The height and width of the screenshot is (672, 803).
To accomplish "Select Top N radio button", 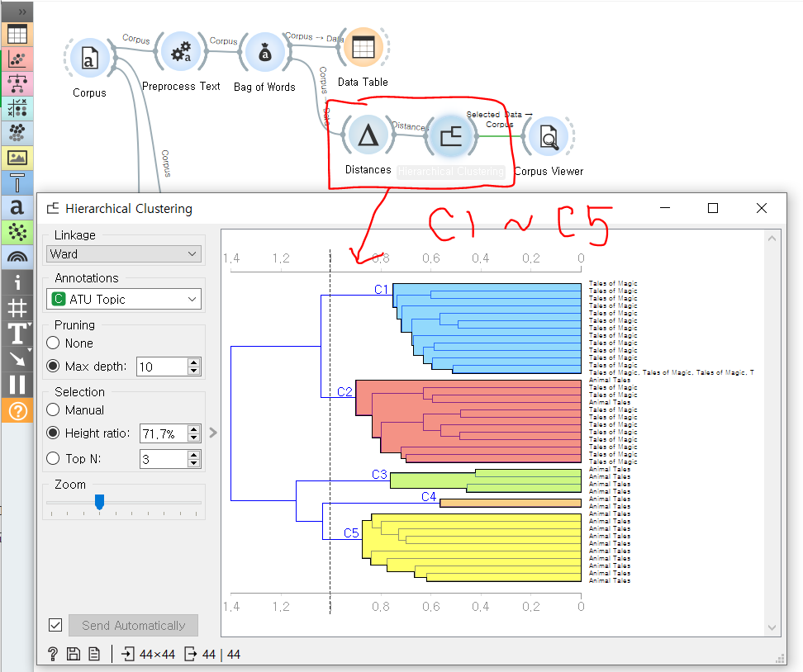I will click(53, 458).
